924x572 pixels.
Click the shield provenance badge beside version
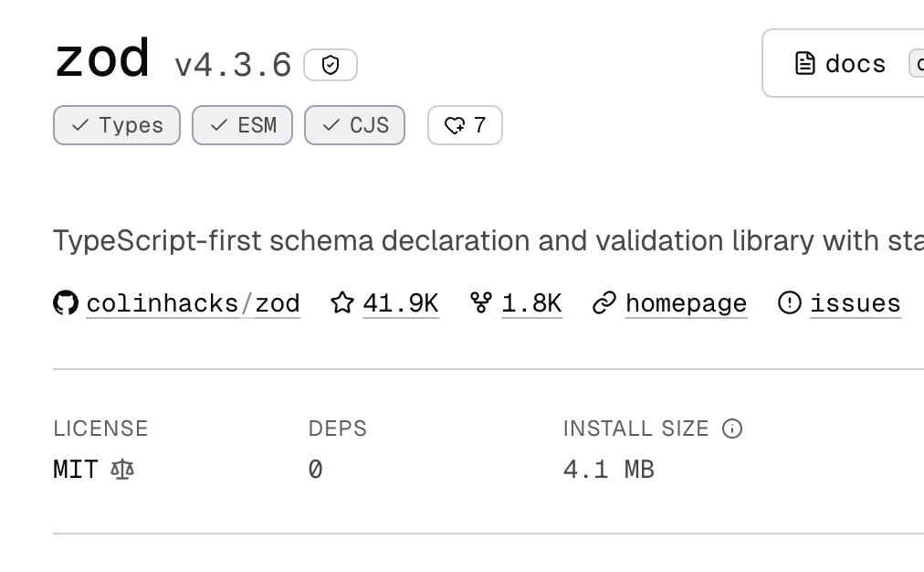tap(331, 65)
